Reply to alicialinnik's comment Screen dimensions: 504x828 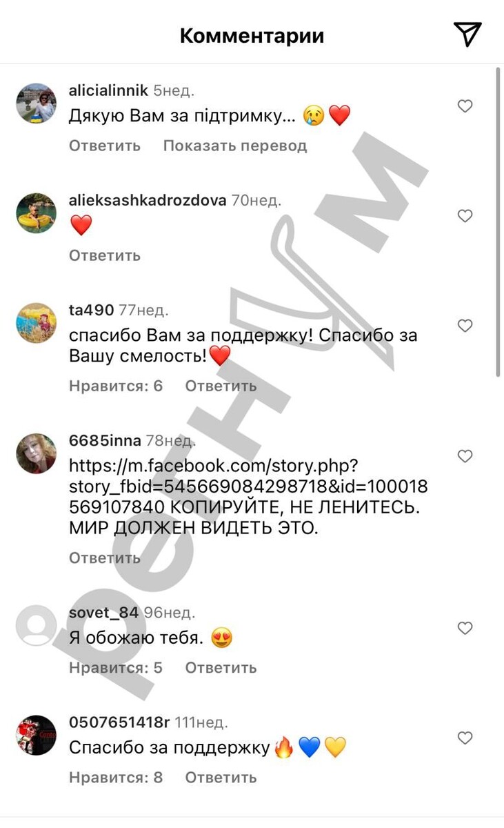[x=105, y=146]
